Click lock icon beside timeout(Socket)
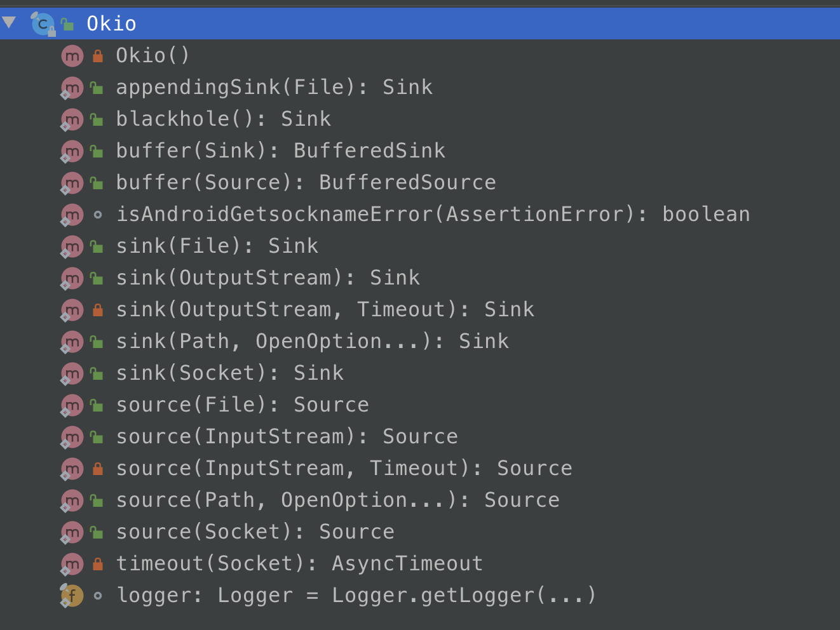Viewport: 840px width, 630px height. [x=97, y=564]
